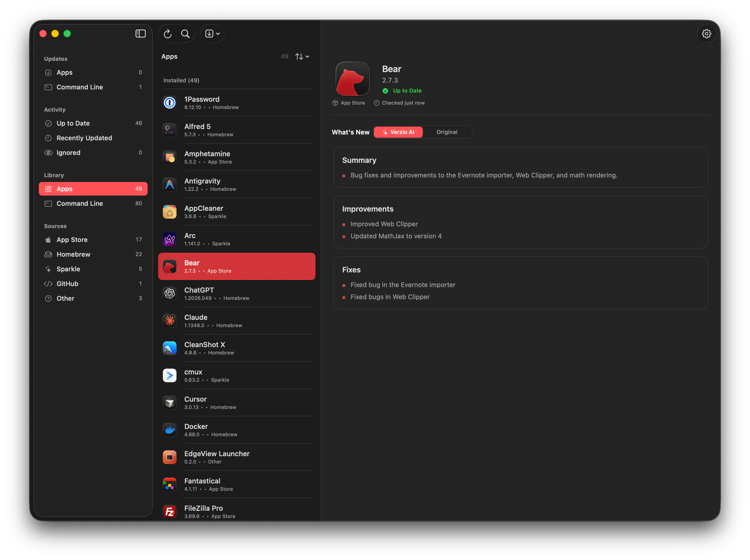The height and width of the screenshot is (560, 750).
Task: Click the Claude app icon
Action: pyautogui.click(x=169, y=321)
